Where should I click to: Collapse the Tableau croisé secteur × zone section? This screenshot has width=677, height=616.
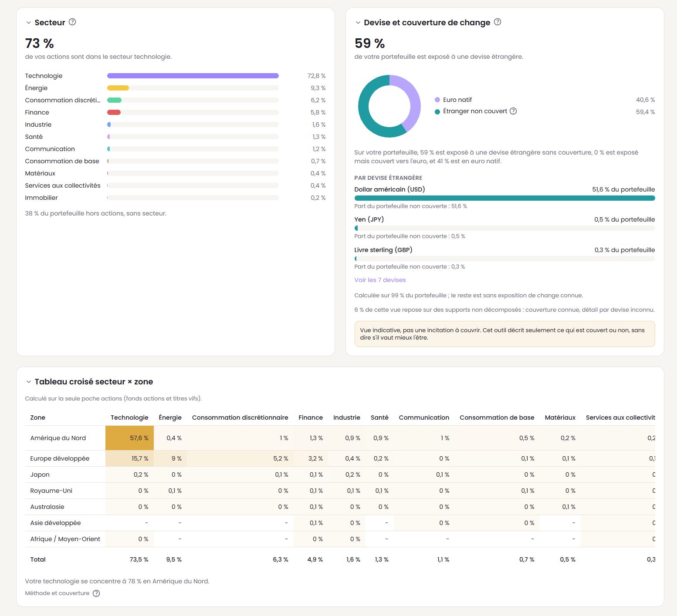tap(29, 382)
